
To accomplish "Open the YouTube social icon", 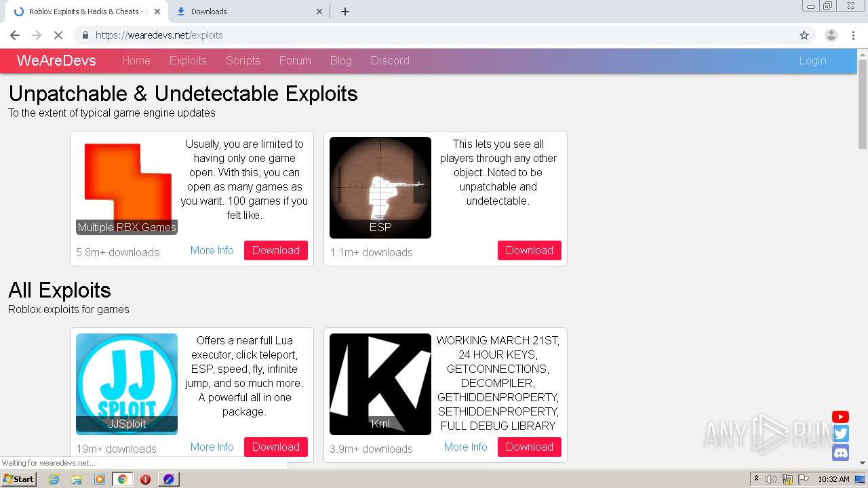I will (840, 417).
